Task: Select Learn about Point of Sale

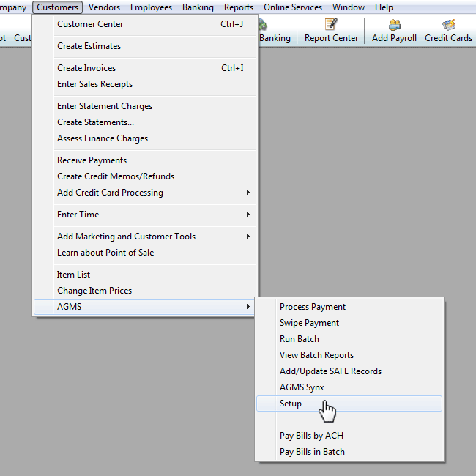Action: pyautogui.click(x=146, y=253)
